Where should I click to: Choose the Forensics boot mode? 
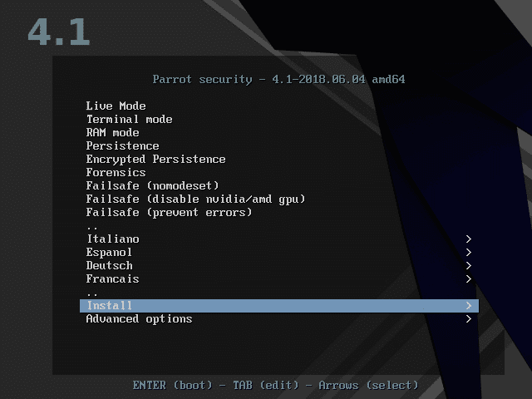pyautogui.click(x=116, y=172)
